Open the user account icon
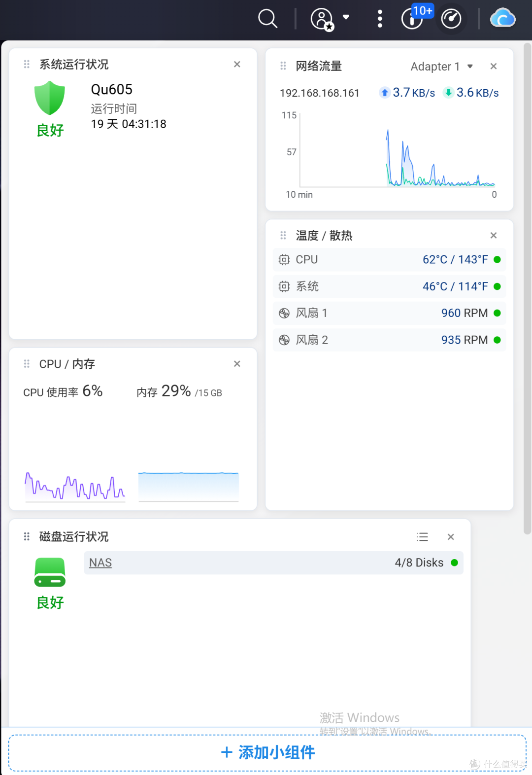This screenshot has height=775, width=532. [x=322, y=20]
